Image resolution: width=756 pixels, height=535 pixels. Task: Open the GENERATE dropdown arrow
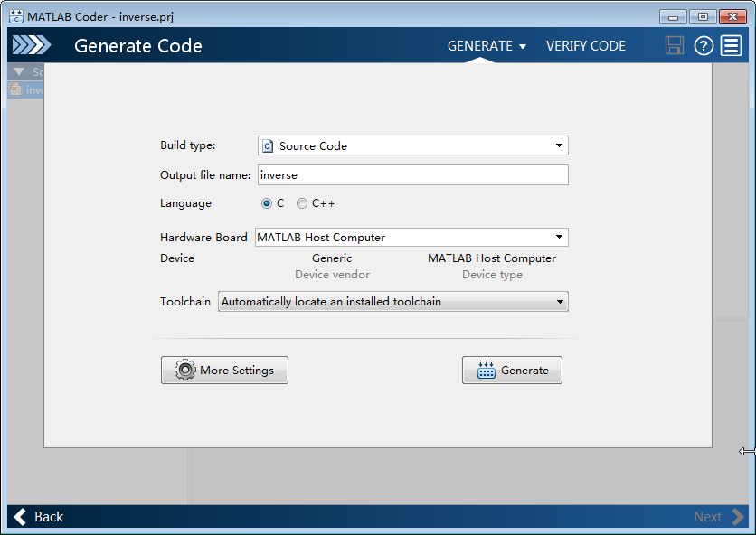[523, 47]
